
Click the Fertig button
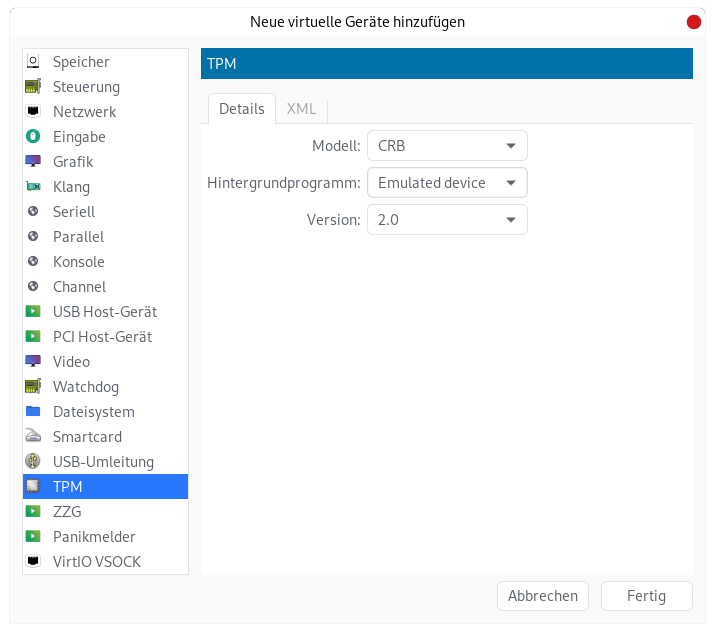tap(647, 596)
